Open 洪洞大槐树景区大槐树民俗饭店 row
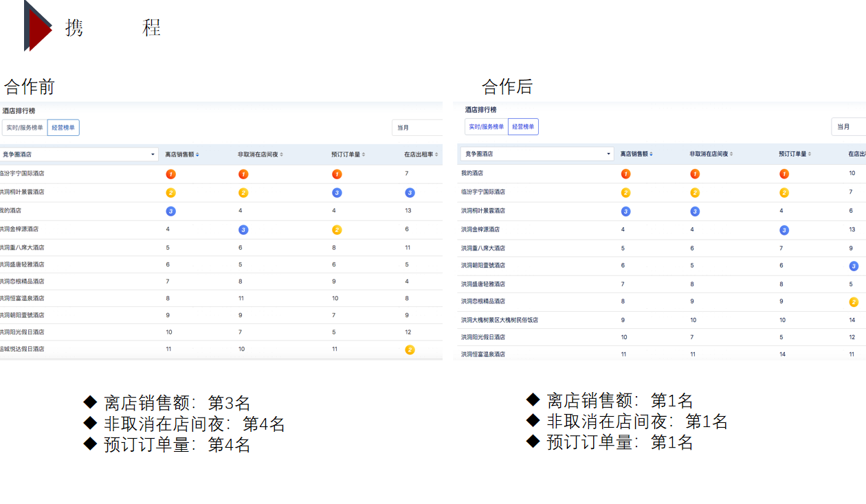866x504 pixels. click(x=499, y=320)
